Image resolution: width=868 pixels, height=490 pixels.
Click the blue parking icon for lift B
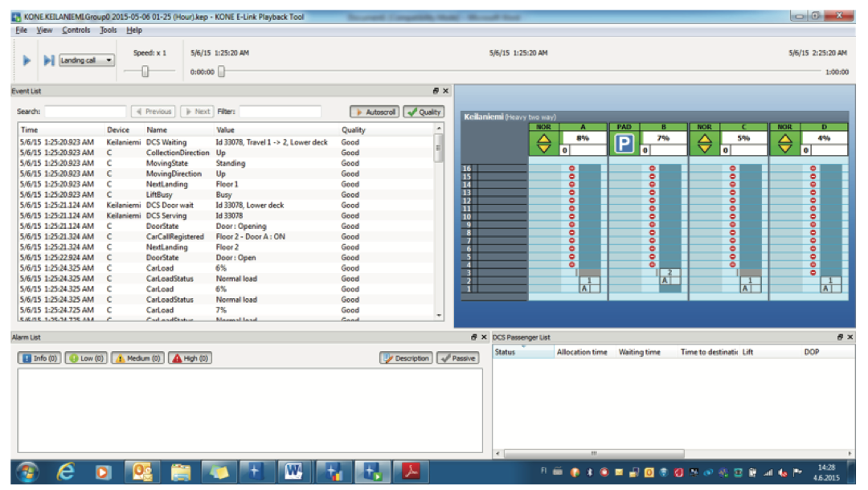click(624, 144)
